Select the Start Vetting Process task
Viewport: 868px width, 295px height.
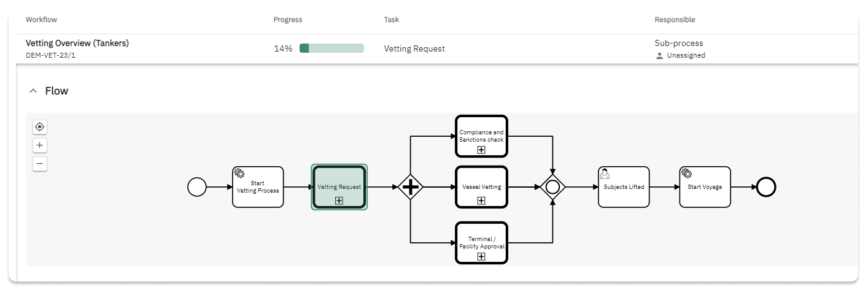click(x=258, y=187)
